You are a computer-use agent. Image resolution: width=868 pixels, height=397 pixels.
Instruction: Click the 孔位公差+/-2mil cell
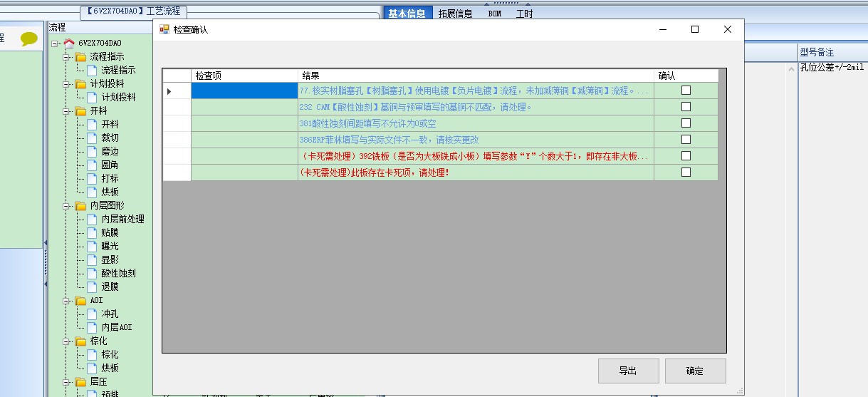click(832, 68)
